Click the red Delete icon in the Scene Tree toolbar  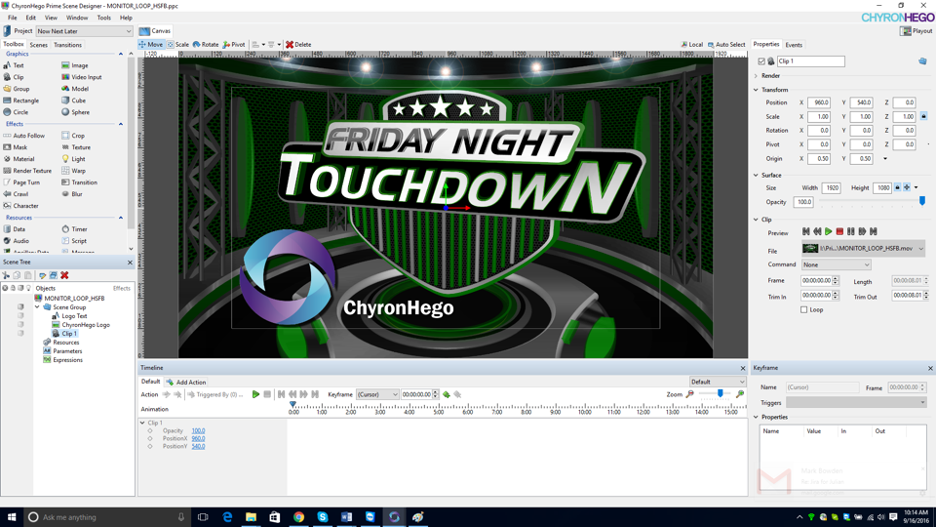64,275
